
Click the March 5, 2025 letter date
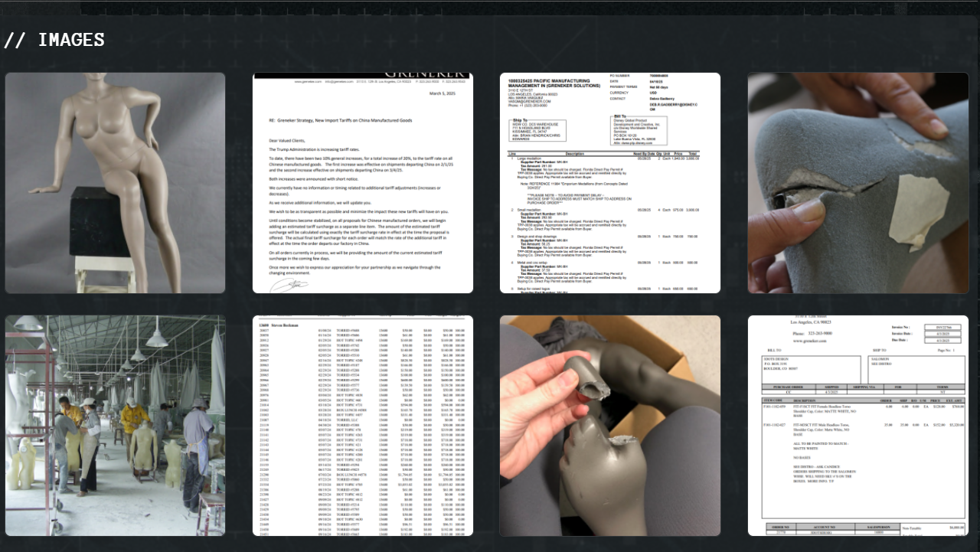[443, 93]
